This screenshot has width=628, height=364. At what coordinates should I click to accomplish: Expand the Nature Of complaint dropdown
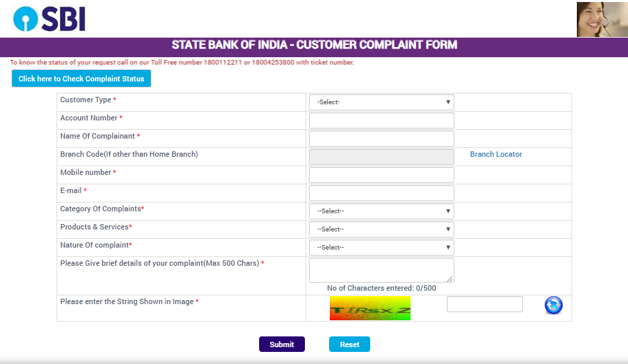pyautogui.click(x=381, y=248)
